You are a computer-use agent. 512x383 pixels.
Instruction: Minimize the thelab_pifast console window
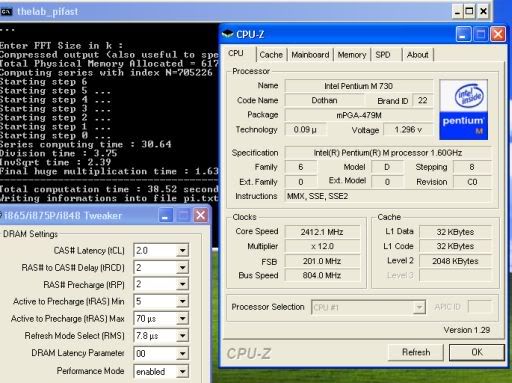click(458, 12)
